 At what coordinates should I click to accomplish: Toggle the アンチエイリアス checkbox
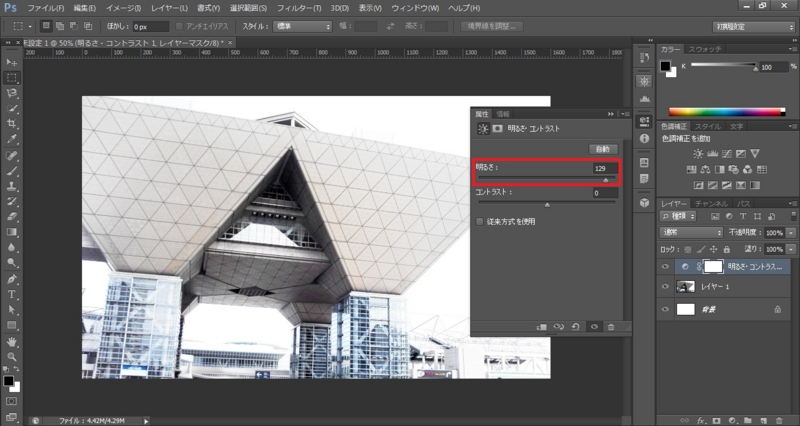click(179, 26)
